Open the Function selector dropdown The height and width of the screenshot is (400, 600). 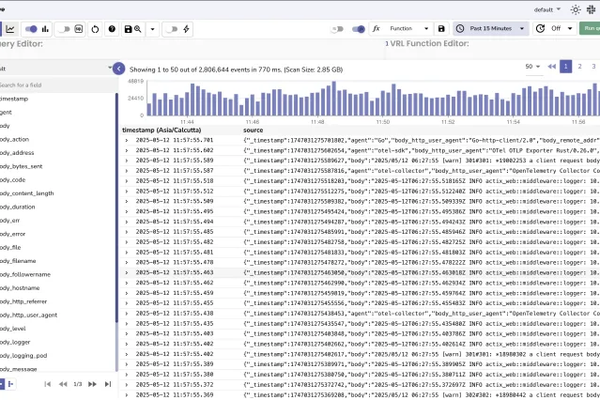point(408,29)
